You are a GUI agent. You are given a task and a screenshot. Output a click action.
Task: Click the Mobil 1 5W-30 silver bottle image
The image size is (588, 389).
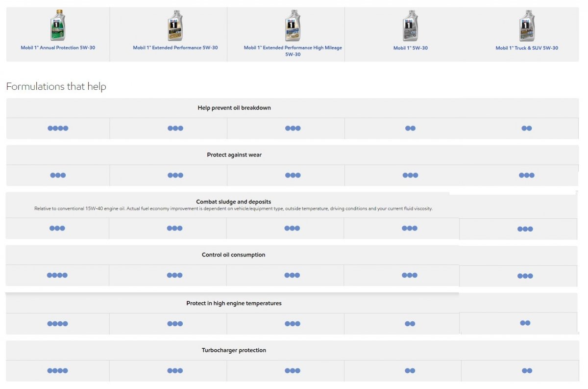tap(410, 26)
